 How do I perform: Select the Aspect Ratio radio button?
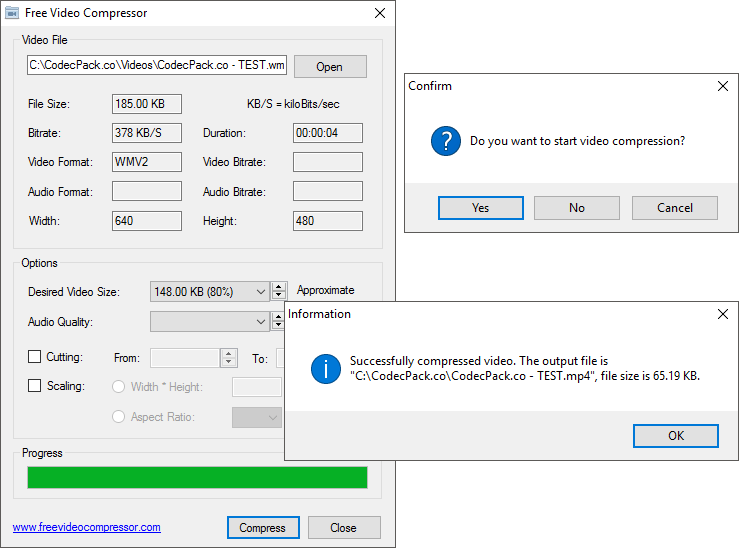click(x=118, y=417)
